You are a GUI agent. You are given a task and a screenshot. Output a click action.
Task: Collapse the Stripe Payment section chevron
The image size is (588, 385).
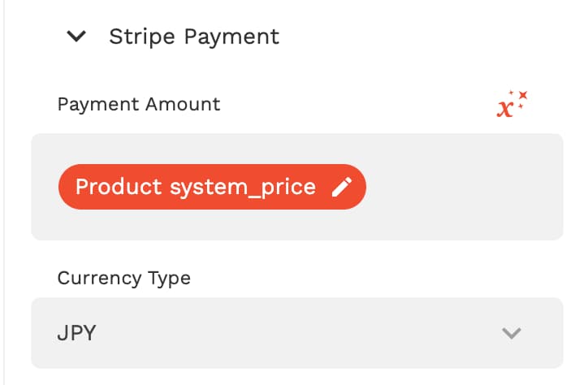pos(76,37)
